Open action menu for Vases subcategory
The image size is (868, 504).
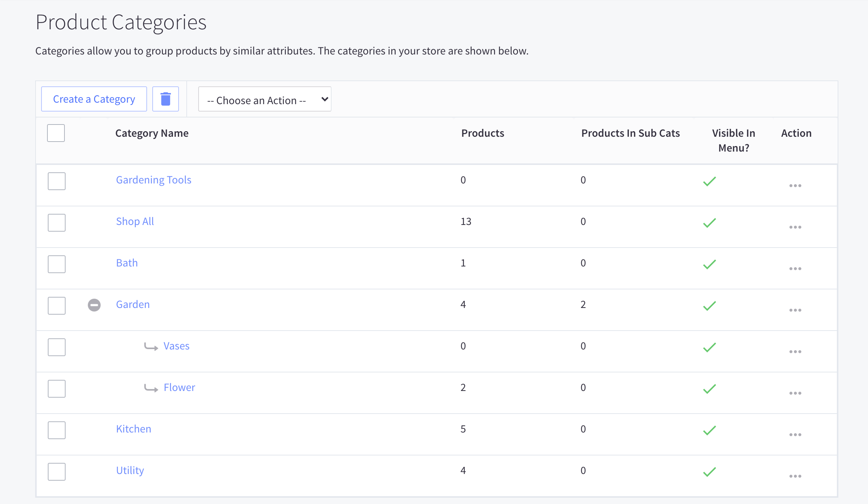click(795, 351)
